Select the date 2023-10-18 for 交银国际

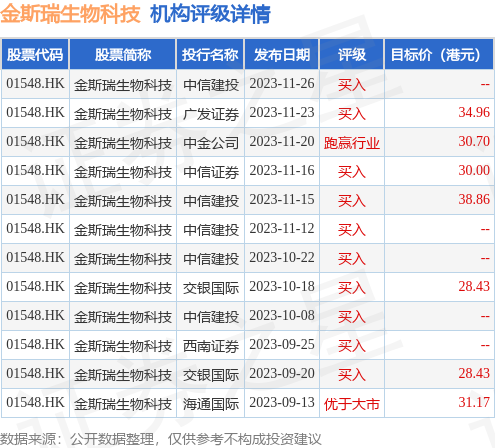coord(282,286)
